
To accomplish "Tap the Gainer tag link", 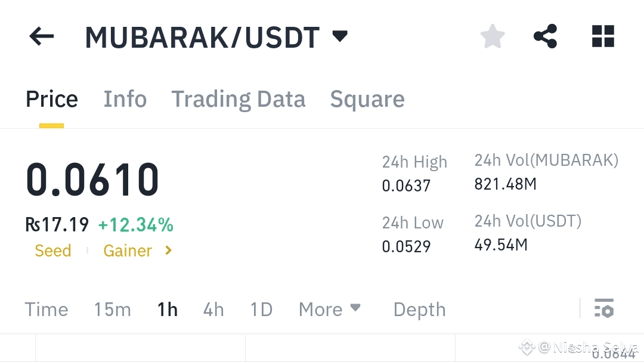I will 128,250.
